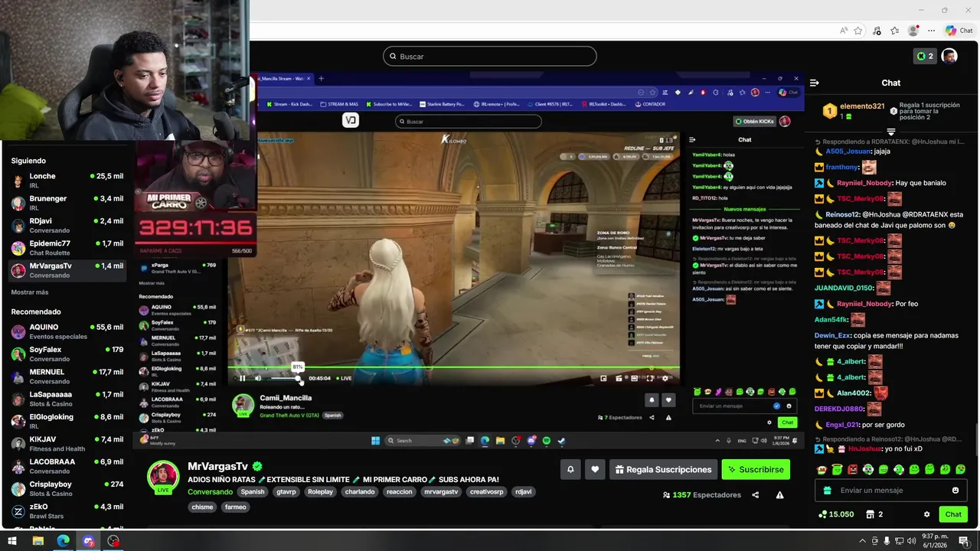Report the stream using the warning triangle icon

point(779,495)
